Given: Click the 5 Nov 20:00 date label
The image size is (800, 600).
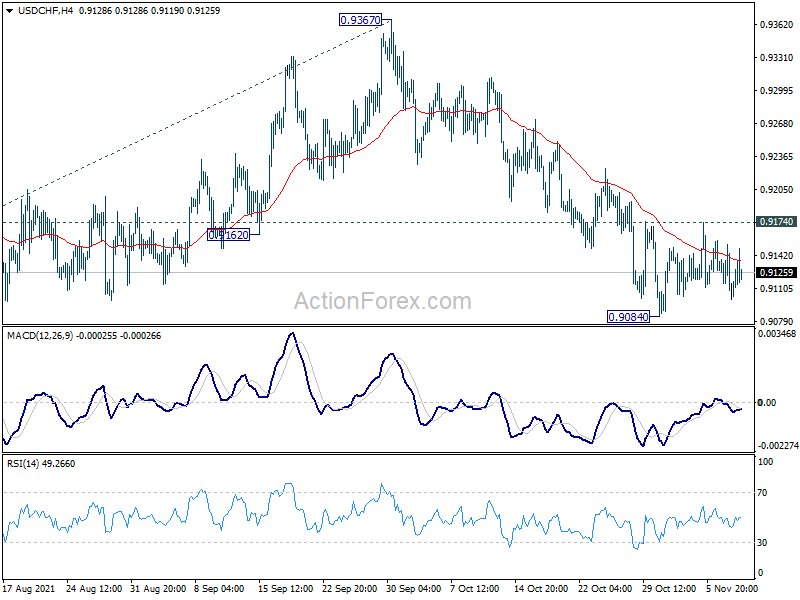Looking at the screenshot, I should click(731, 589).
